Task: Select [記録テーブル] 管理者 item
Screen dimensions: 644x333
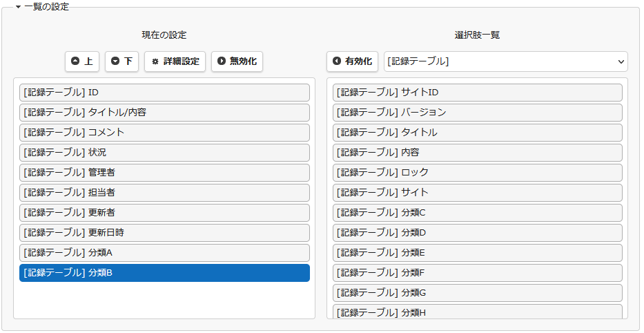Action: pos(164,173)
